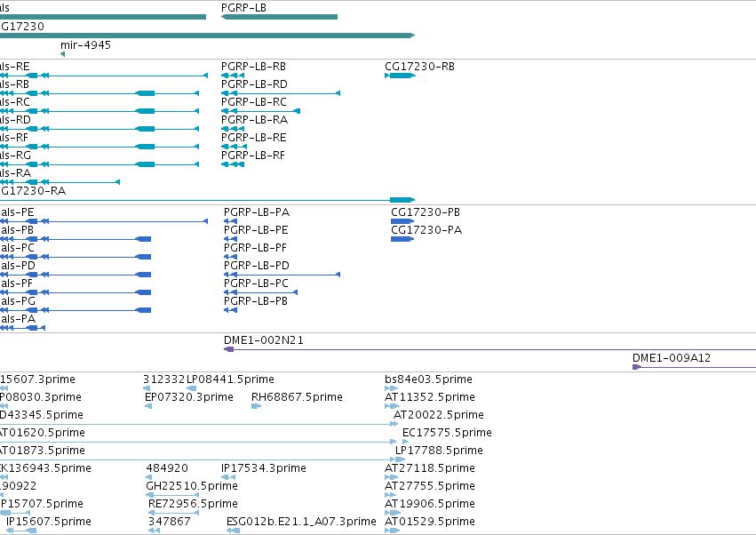This screenshot has width=756, height=535.
Task: Select transcript PGRP-LB-RB label
Action: click(253, 66)
